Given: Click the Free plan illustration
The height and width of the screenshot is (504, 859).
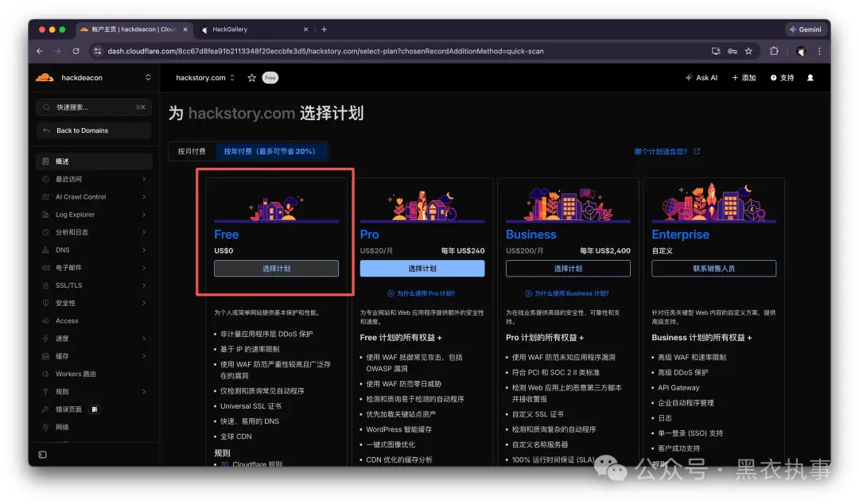Looking at the screenshot, I should click(276, 207).
